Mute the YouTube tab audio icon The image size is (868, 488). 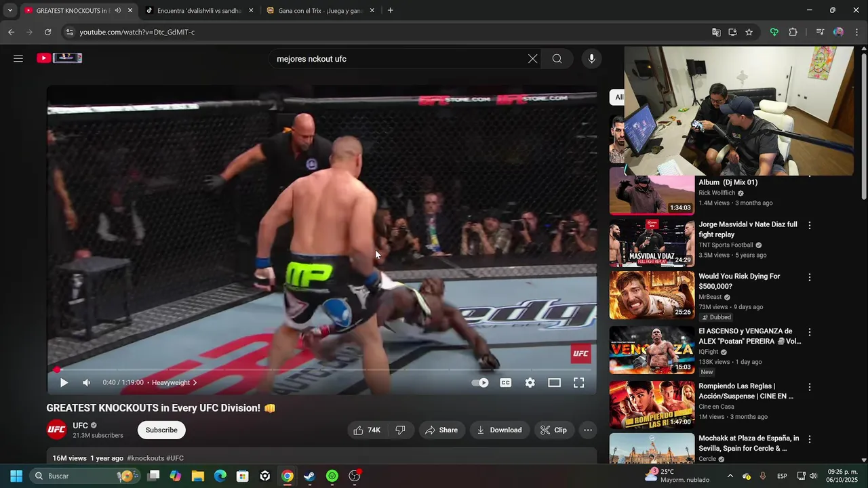118,11
